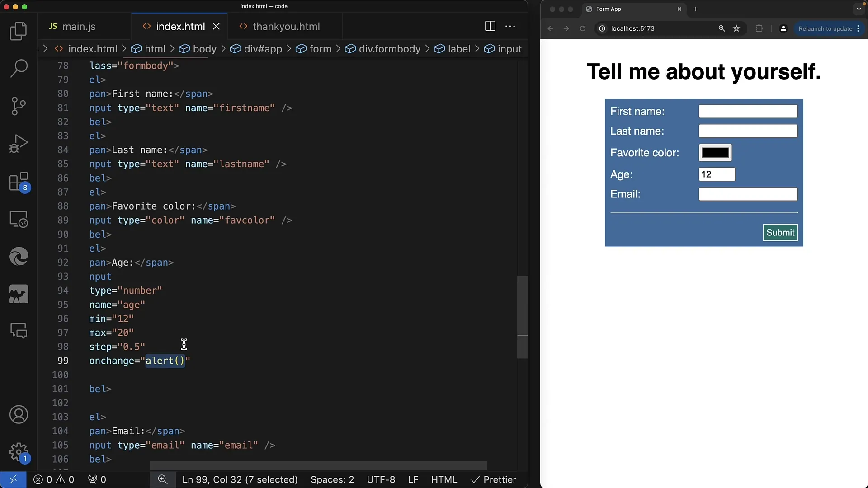Expand the body element in breadcrumb
Screen dimensions: 868x488
(205, 48)
